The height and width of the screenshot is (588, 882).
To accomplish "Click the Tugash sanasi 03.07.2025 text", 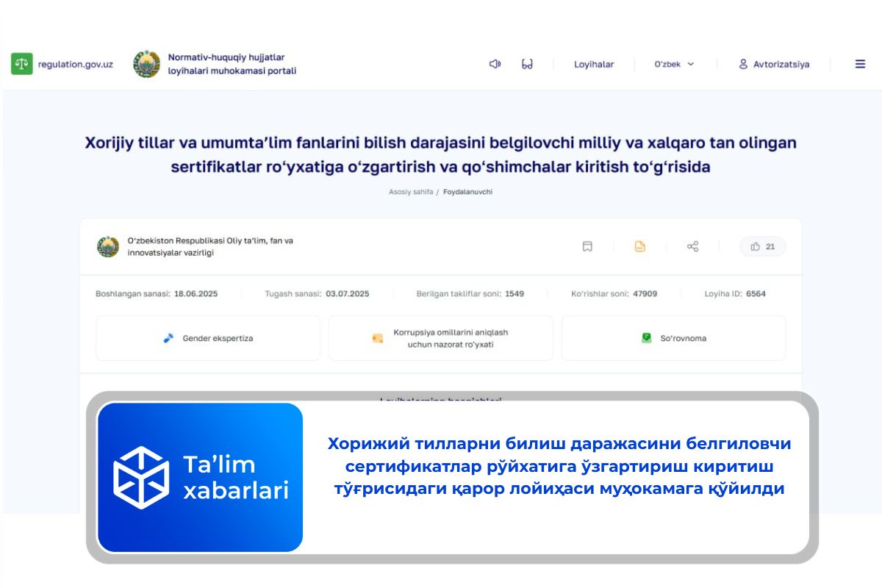I will tap(317, 294).
